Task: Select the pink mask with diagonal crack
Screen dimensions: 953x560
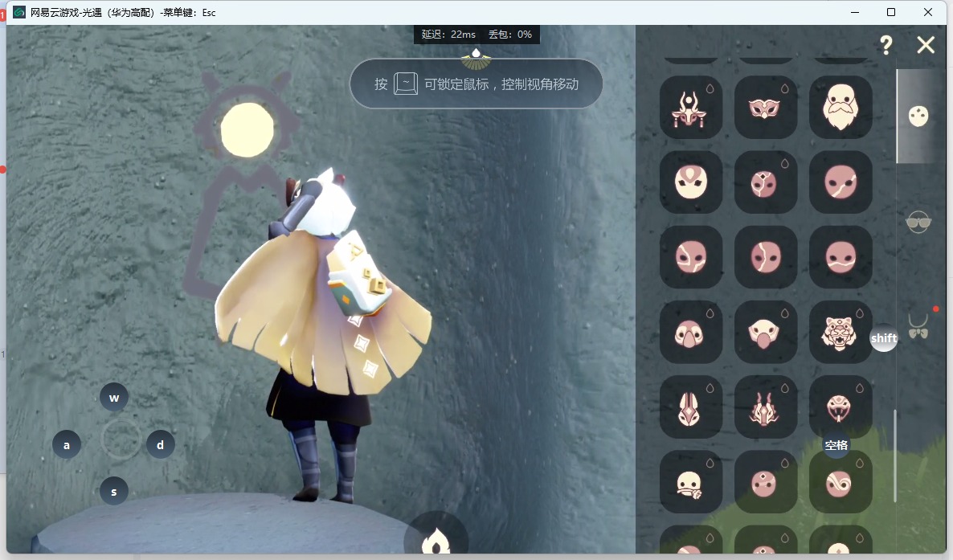Action: coord(841,182)
